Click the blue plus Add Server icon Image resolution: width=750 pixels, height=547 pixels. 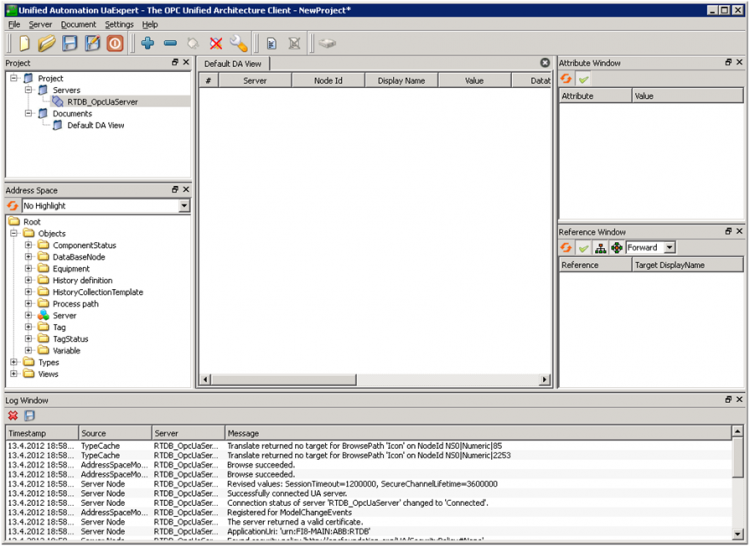point(147,43)
